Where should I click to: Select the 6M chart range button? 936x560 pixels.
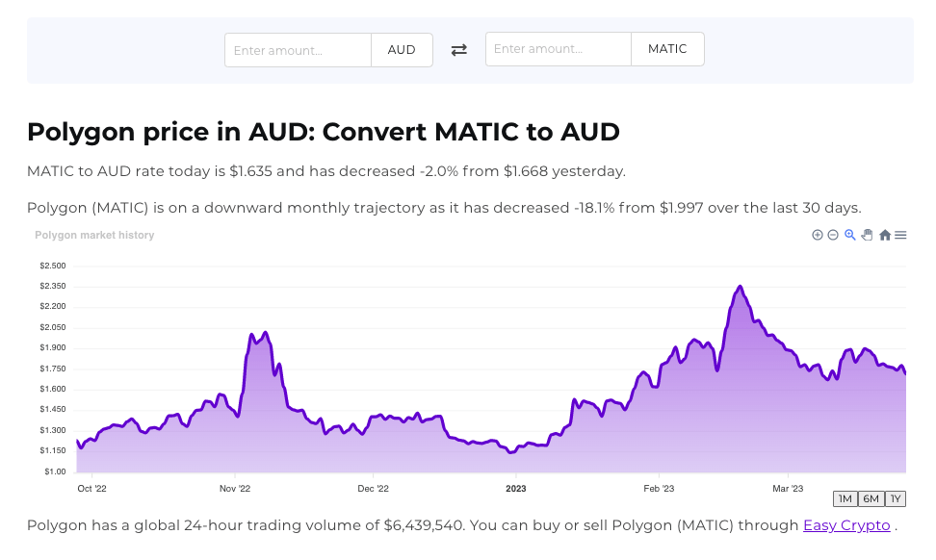tap(871, 498)
